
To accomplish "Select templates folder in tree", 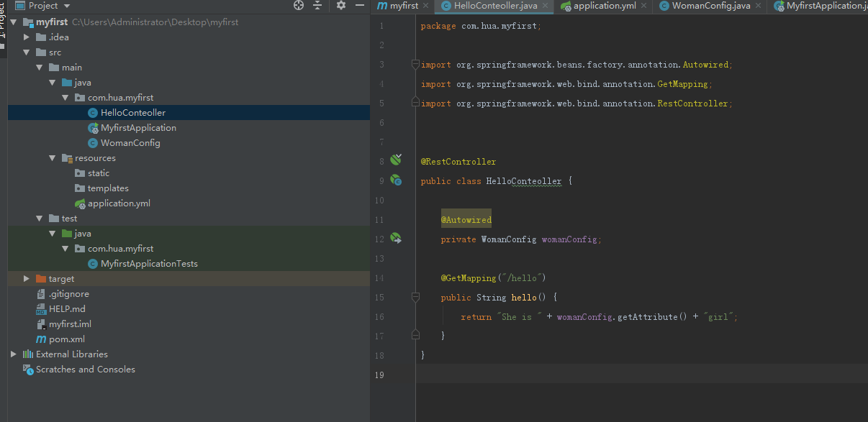I will point(108,188).
